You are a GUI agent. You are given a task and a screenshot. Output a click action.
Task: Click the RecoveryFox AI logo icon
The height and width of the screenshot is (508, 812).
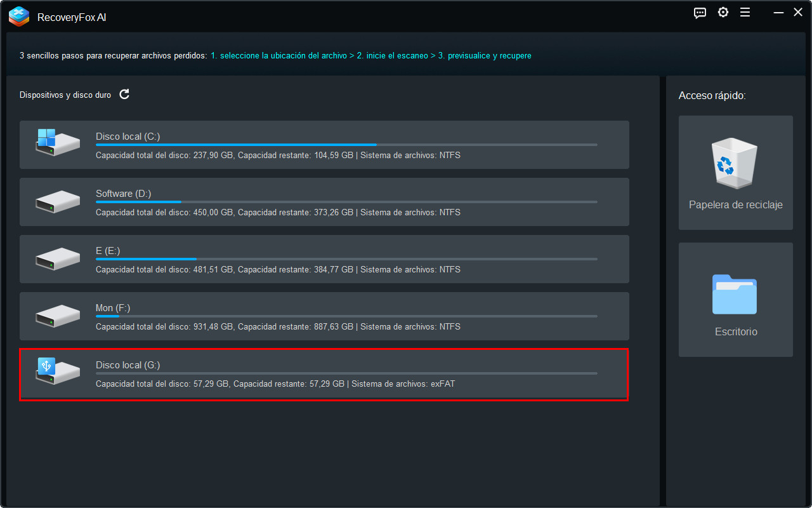18,17
